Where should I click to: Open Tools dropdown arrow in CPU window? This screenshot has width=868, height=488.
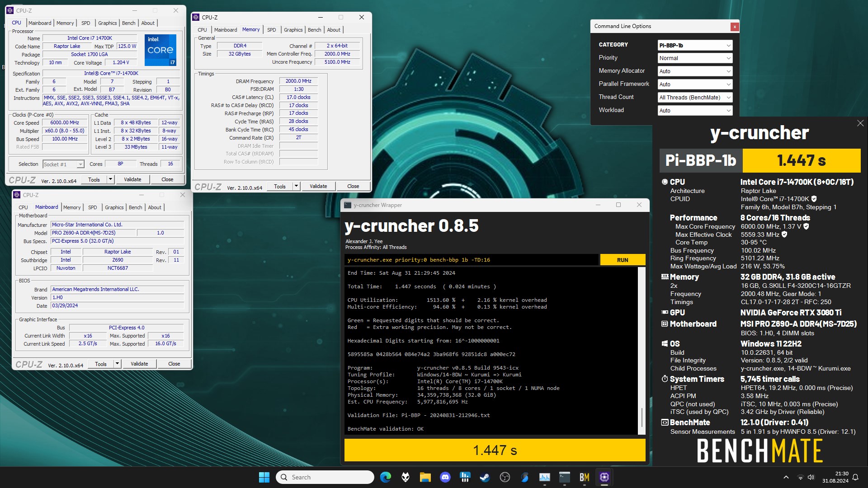point(110,179)
